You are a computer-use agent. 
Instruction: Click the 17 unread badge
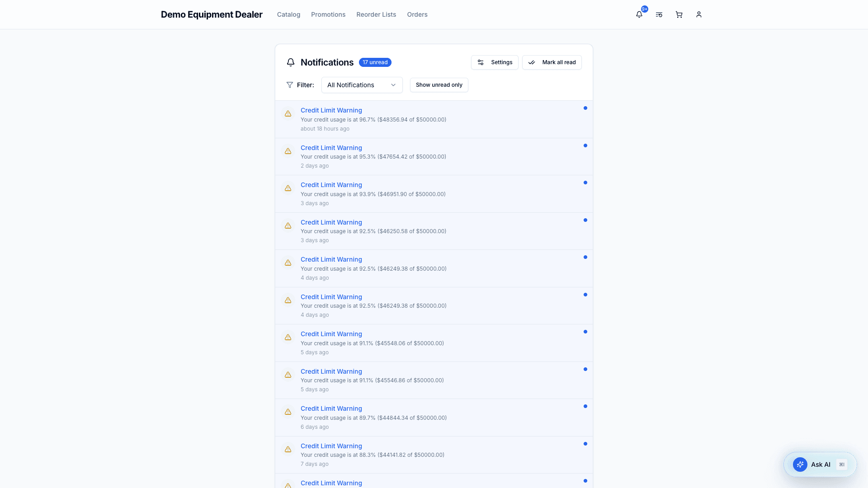pyautogui.click(x=375, y=62)
